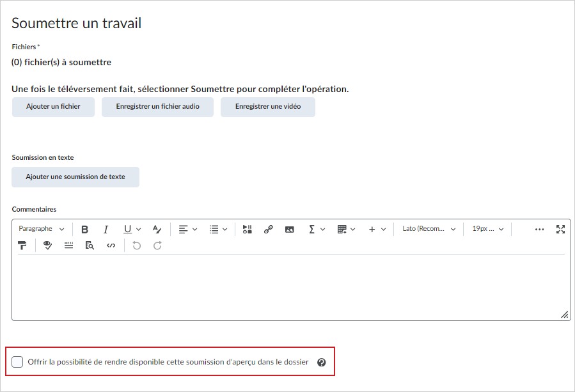Click the 'Soumettre un travail' heading
Image resolution: width=575 pixels, height=392 pixels.
76,23
